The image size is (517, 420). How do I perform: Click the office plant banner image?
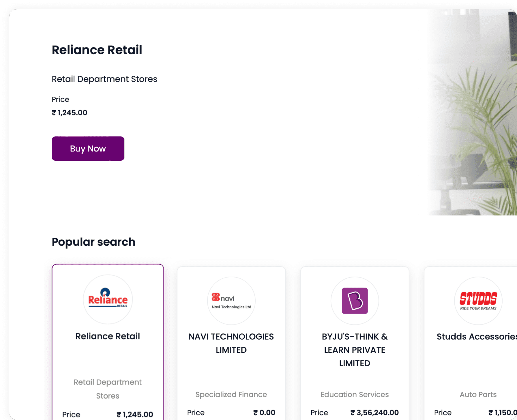473,115
